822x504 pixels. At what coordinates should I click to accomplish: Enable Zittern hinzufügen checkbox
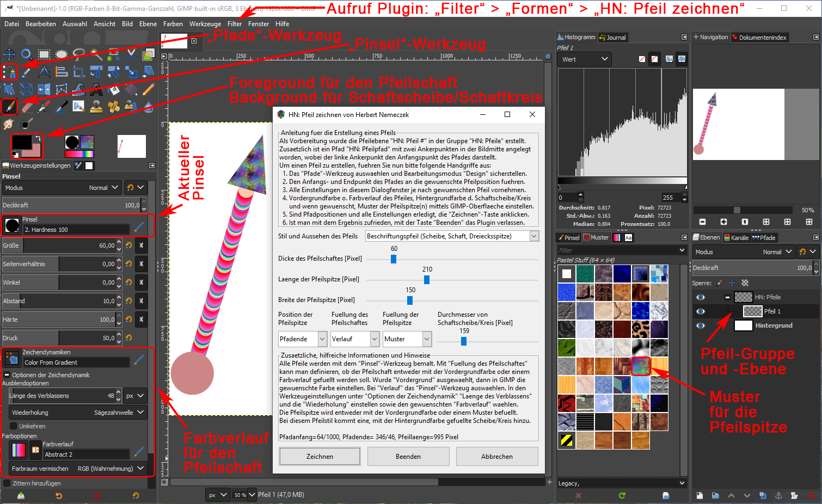[x=7, y=483]
